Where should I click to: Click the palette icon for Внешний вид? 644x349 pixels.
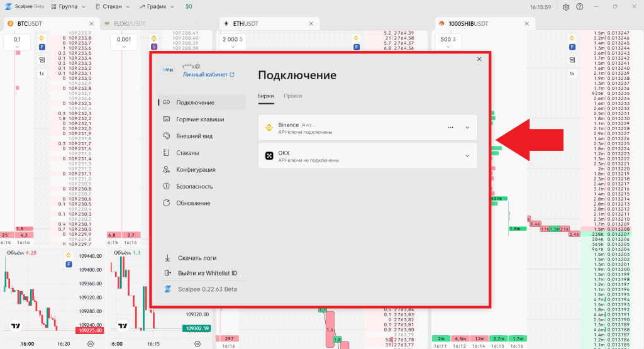coord(166,136)
